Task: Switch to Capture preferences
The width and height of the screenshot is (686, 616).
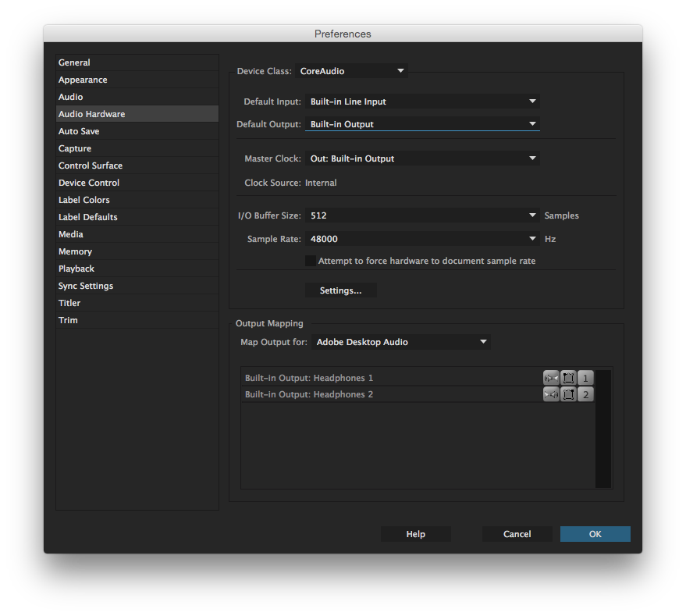Action: click(x=137, y=148)
